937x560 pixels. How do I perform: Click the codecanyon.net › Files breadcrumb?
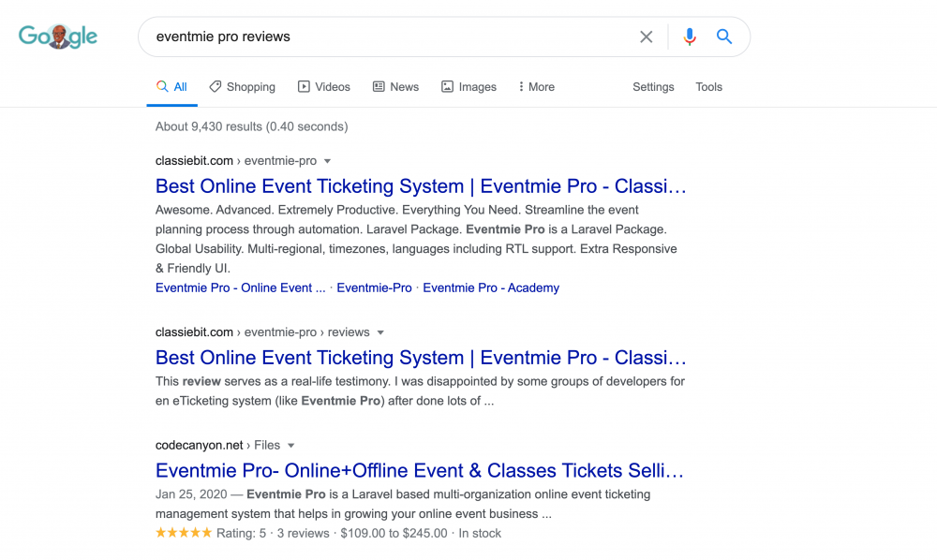tap(217, 445)
